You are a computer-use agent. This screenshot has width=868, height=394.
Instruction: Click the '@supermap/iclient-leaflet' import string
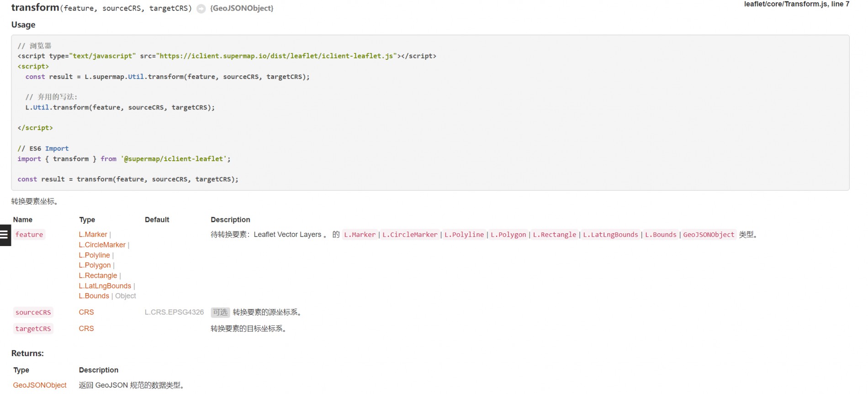coord(174,159)
